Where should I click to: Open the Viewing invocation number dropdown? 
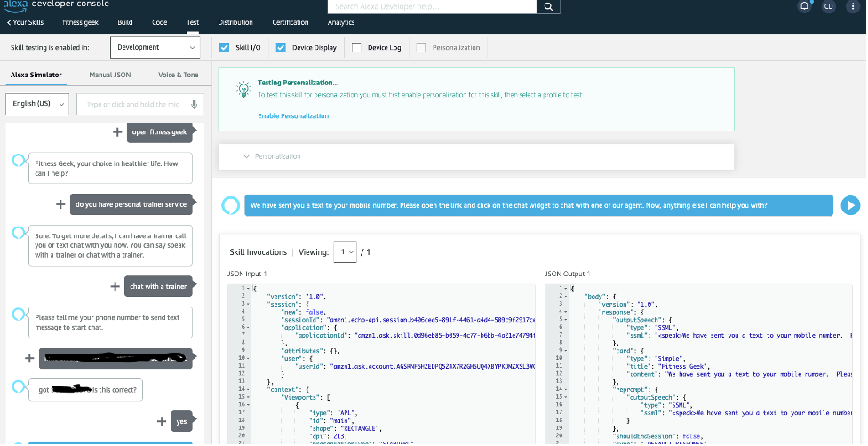click(345, 251)
